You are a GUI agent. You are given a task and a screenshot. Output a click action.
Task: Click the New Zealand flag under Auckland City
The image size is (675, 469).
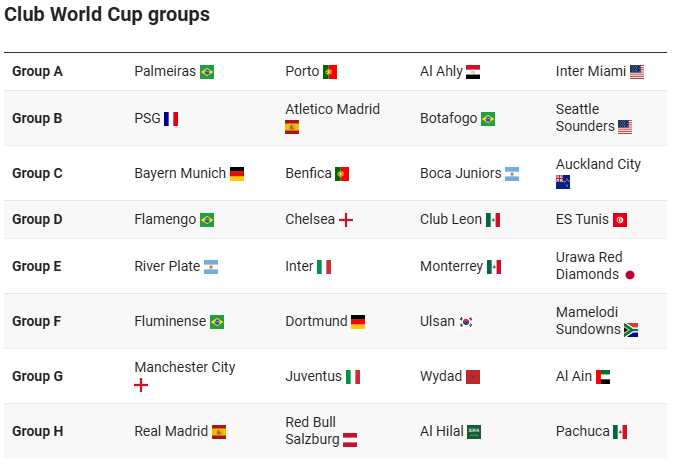[x=563, y=182]
